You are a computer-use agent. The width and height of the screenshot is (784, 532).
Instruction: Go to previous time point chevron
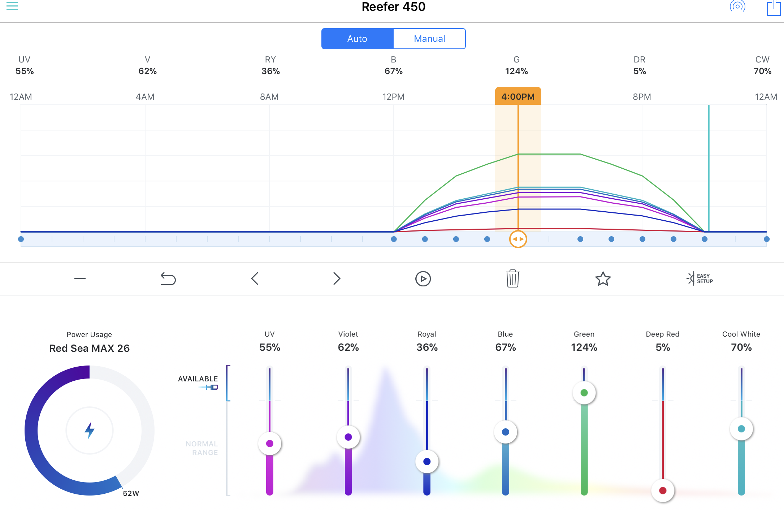pos(255,278)
